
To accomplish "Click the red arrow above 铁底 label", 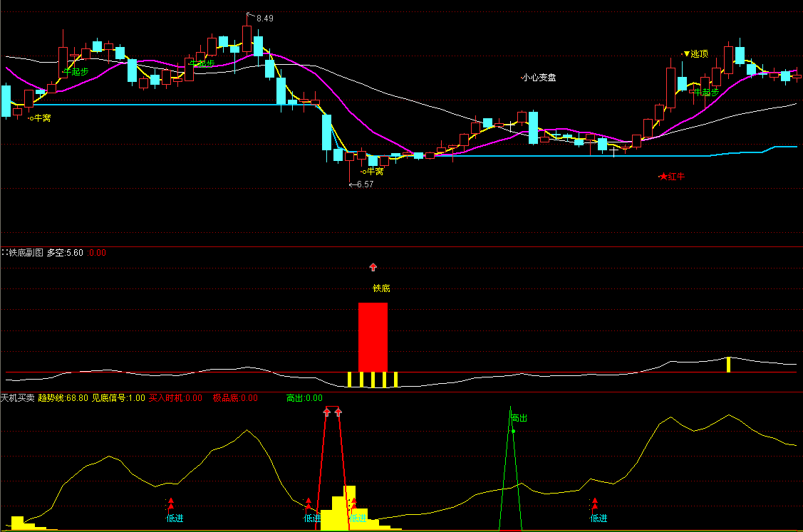I will (x=373, y=268).
